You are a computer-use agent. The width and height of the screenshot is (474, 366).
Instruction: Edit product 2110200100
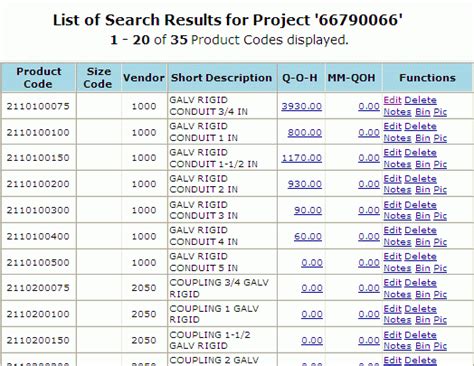pyautogui.click(x=392, y=309)
